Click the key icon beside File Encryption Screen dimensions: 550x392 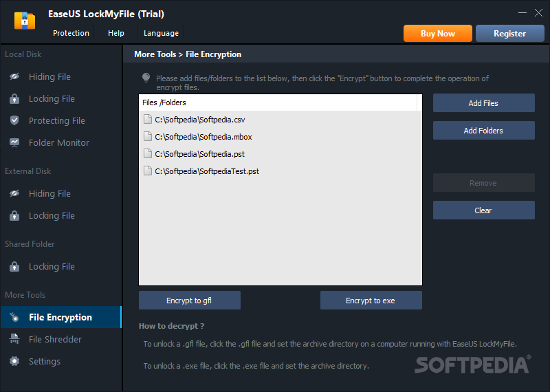point(14,317)
